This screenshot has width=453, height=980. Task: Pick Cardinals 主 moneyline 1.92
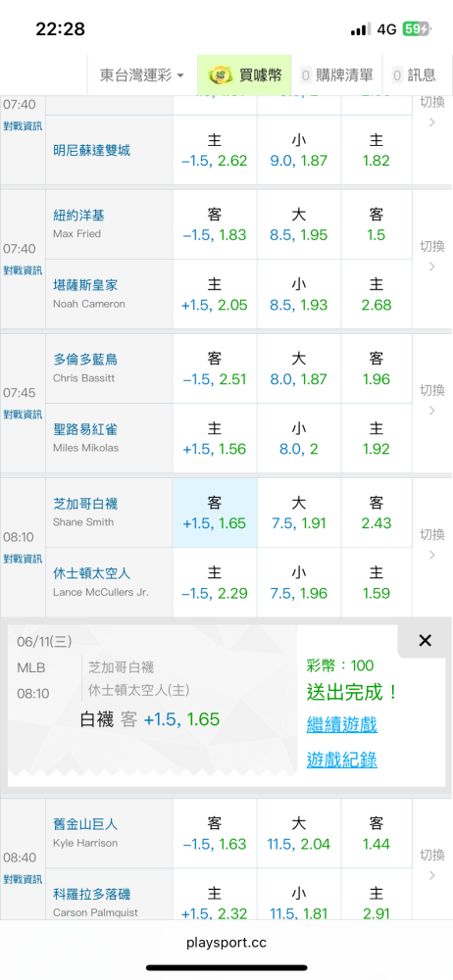[377, 438]
